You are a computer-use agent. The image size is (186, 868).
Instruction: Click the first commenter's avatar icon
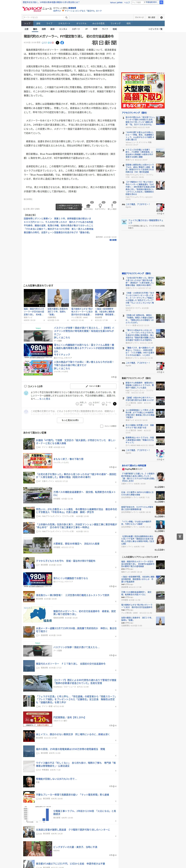coord(26,393)
